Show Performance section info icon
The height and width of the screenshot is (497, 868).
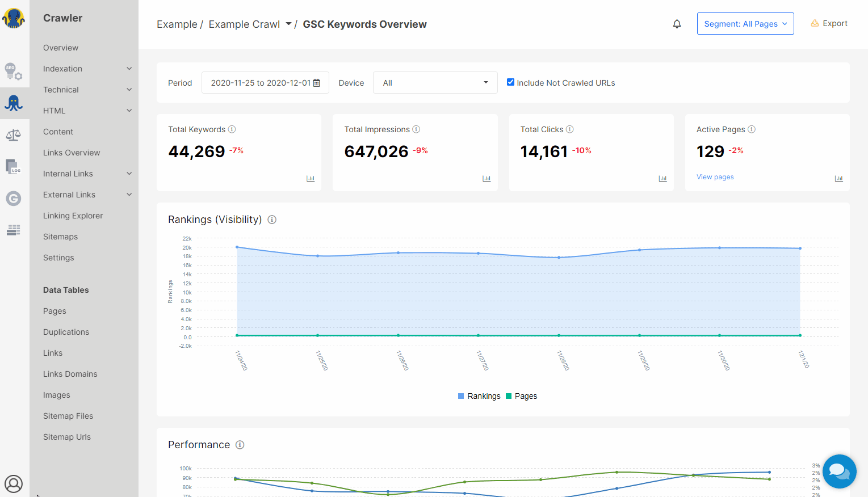coord(240,445)
